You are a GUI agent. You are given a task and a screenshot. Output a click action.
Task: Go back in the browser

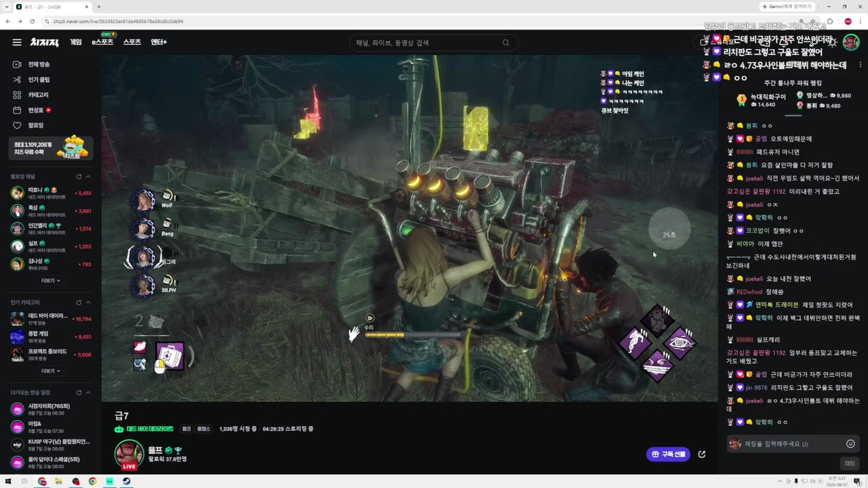pos(8,21)
